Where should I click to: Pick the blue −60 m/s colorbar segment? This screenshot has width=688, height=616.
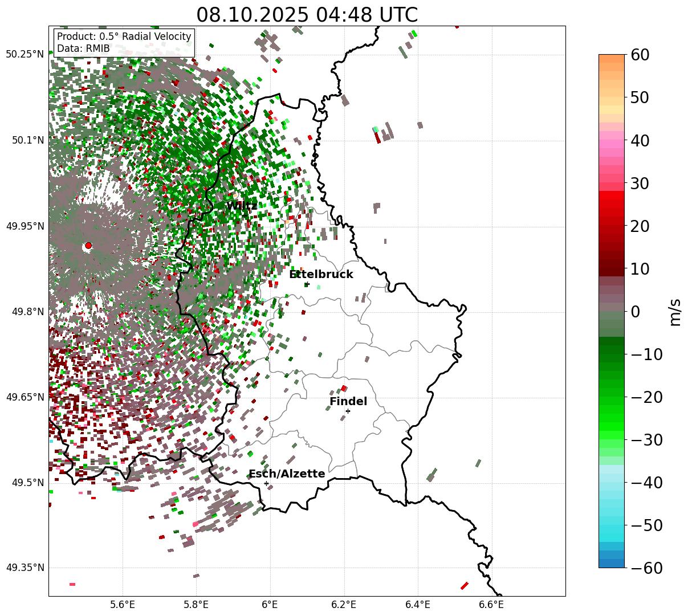coord(612,564)
